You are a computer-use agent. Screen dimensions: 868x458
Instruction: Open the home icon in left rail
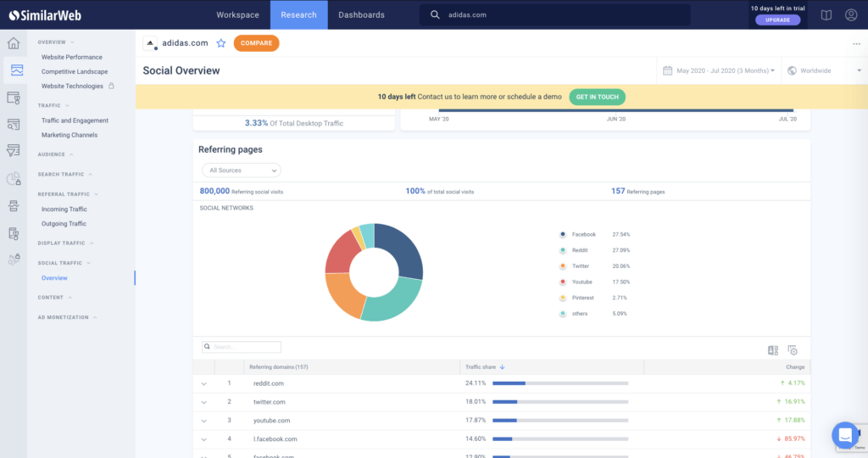pyautogui.click(x=14, y=43)
